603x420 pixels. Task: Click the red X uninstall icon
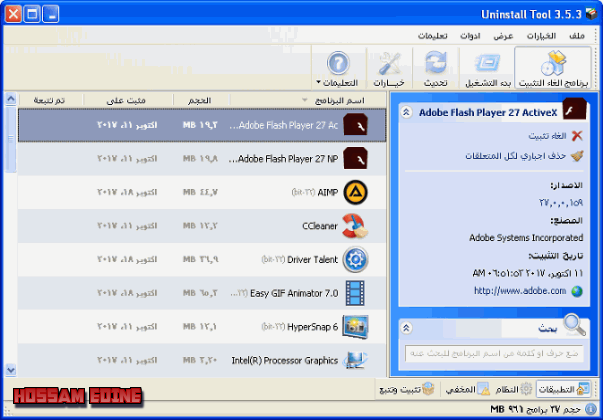pyautogui.click(x=577, y=136)
